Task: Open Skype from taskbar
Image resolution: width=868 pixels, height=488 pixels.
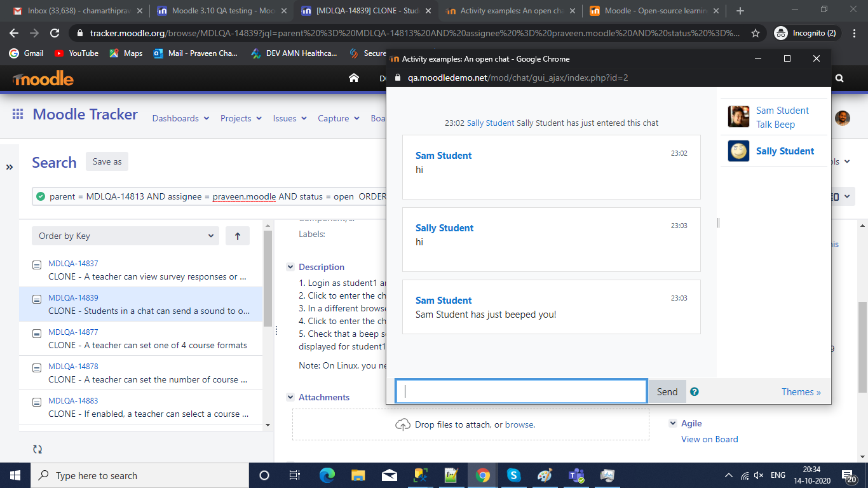Action: [513, 475]
